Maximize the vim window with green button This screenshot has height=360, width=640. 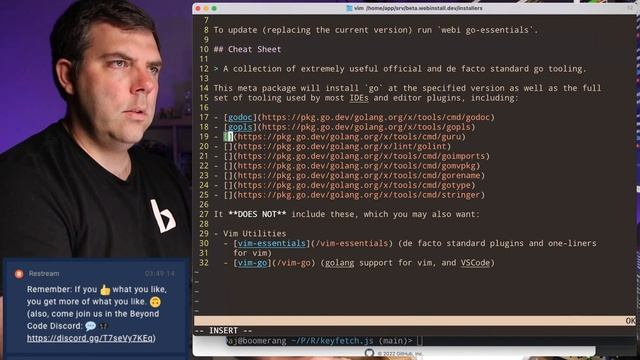click(214, 8)
